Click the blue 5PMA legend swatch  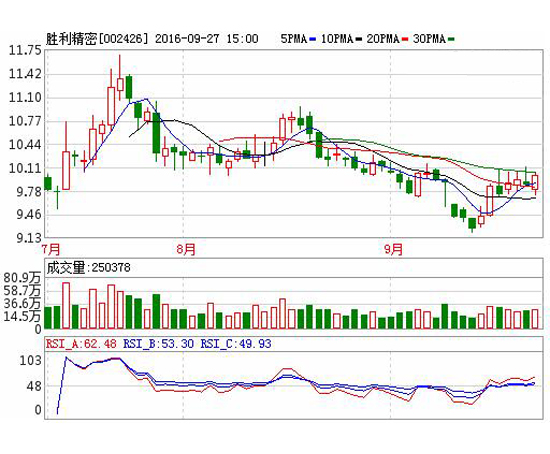pos(313,39)
